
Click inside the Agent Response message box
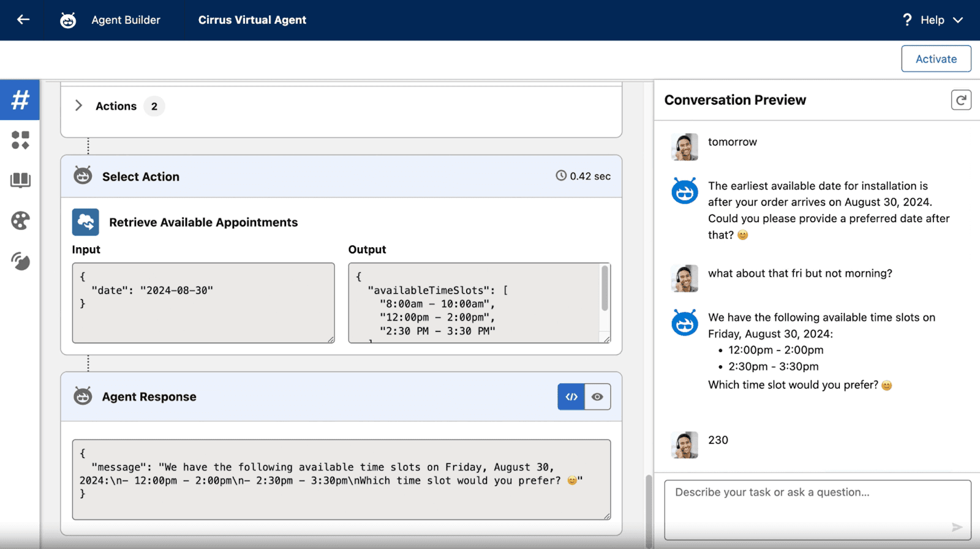(341, 479)
